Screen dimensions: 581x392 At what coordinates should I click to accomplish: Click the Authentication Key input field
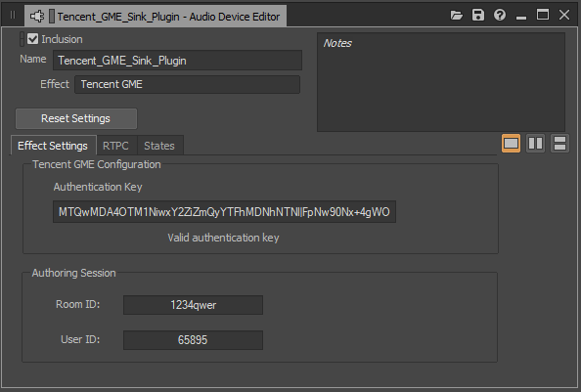(x=224, y=212)
